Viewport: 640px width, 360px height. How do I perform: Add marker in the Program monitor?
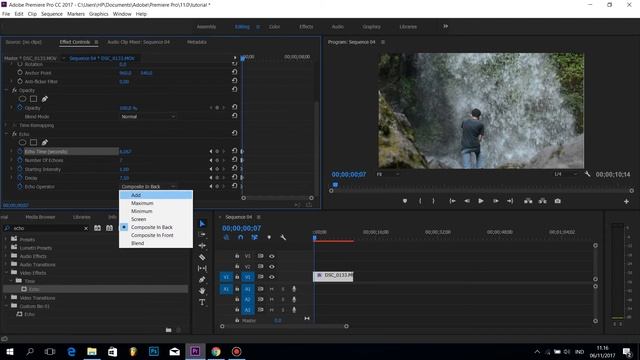click(404, 201)
